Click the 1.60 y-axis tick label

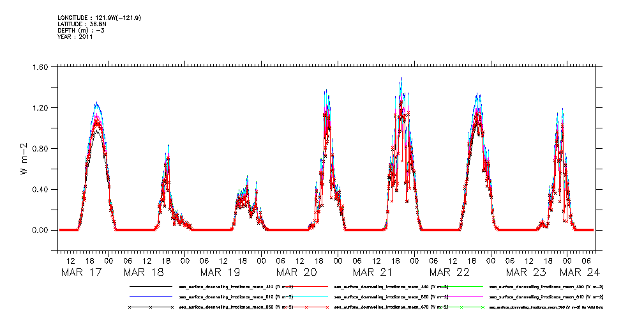[x=41, y=67]
